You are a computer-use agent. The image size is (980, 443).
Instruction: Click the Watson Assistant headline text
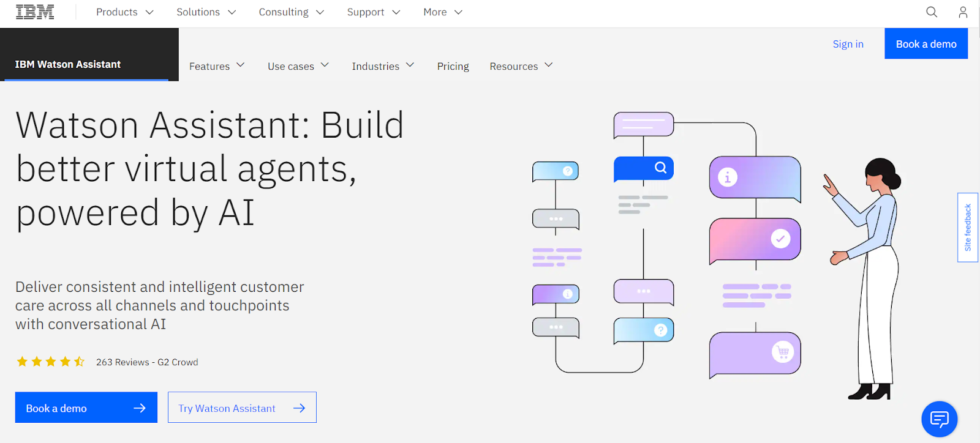click(209, 169)
